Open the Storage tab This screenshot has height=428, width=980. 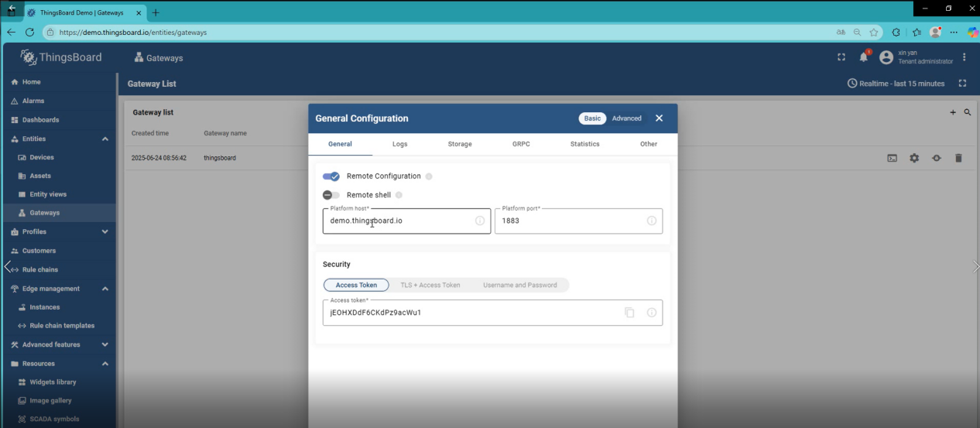[459, 144]
